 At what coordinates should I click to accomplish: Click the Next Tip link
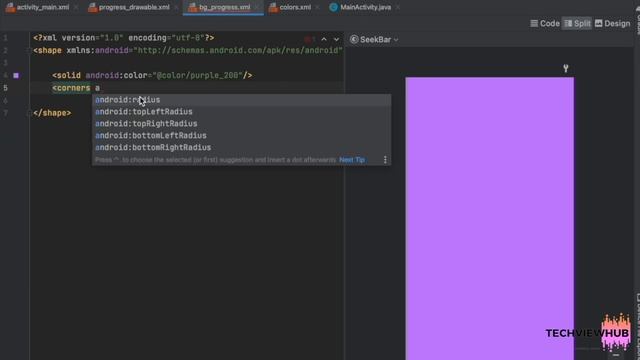pos(352,160)
